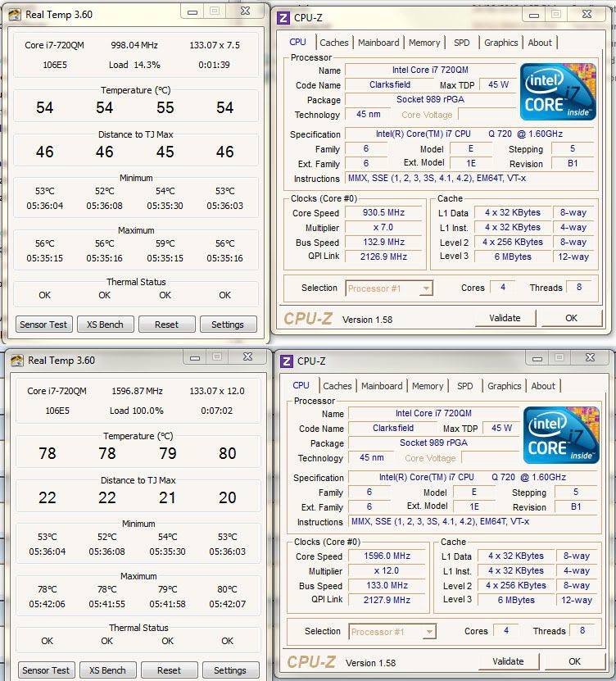Close the upper Real Temp window
The height and width of the screenshot is (681, 616).
tap(245, 11)
